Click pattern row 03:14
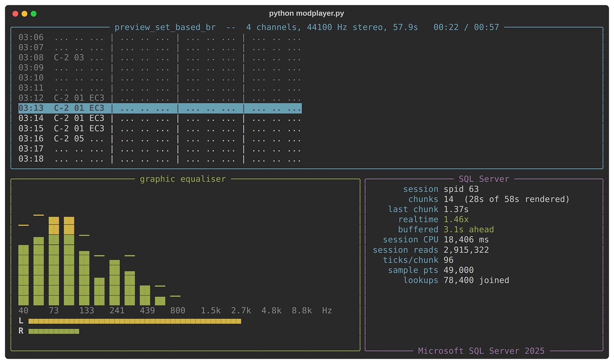Screen dimensions: 614x364 pyautogui.click(x=160, y=118)
